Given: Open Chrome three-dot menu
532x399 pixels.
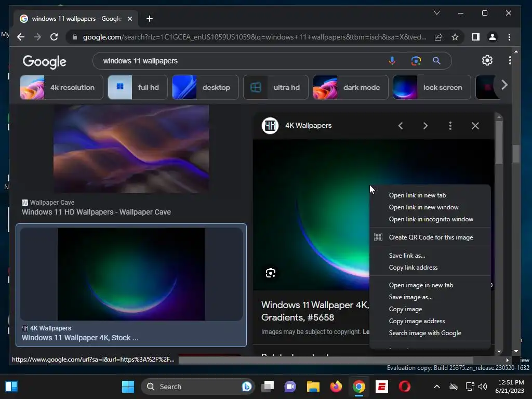Looking at the screenshot, I should tap(509, 37).
